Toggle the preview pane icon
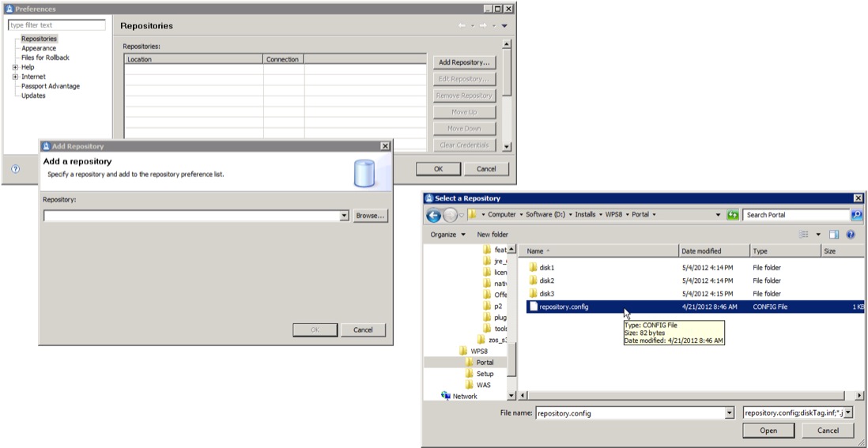The width and height of the screenshot is (868, 448). pos(834,235)
